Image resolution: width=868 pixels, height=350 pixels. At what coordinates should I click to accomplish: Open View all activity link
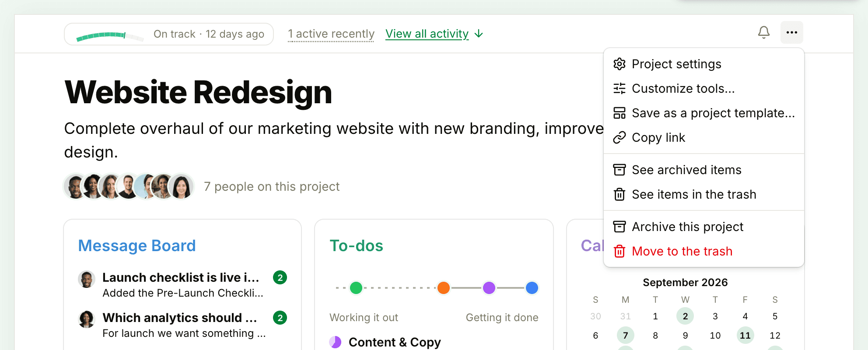pyautogui.click(x=427, y=34)
